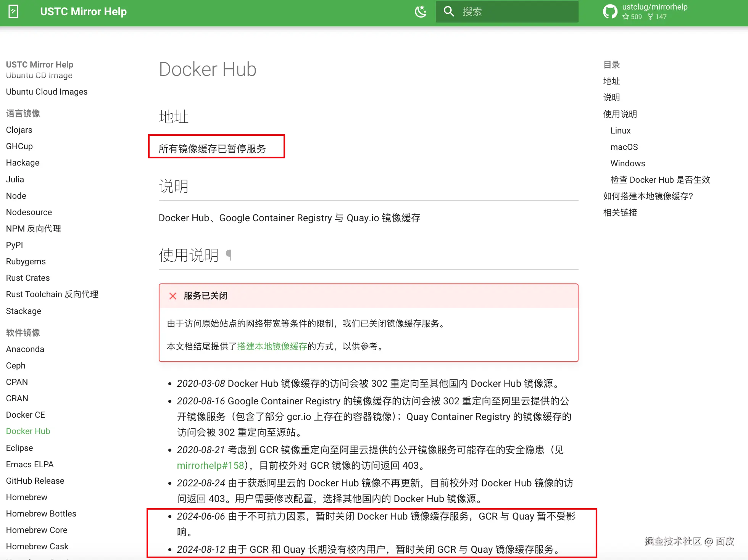Open Homebrew Bottles sidebar entry

click(41, 513)
